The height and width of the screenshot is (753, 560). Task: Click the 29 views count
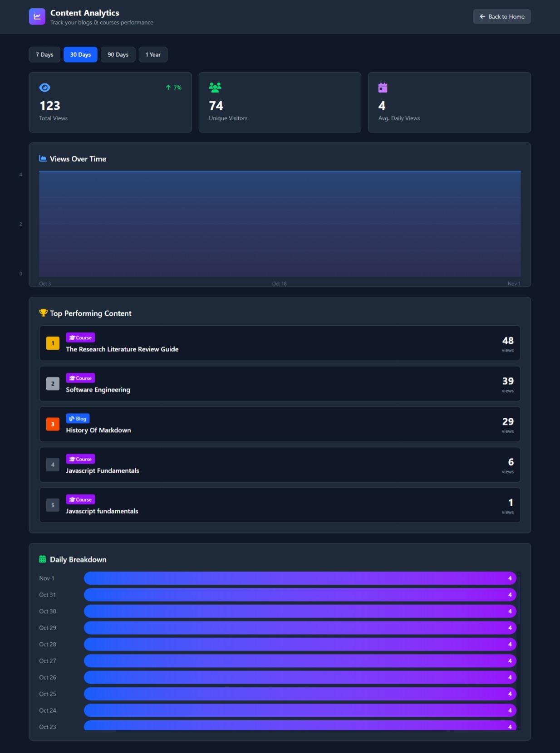coord(508,421)
